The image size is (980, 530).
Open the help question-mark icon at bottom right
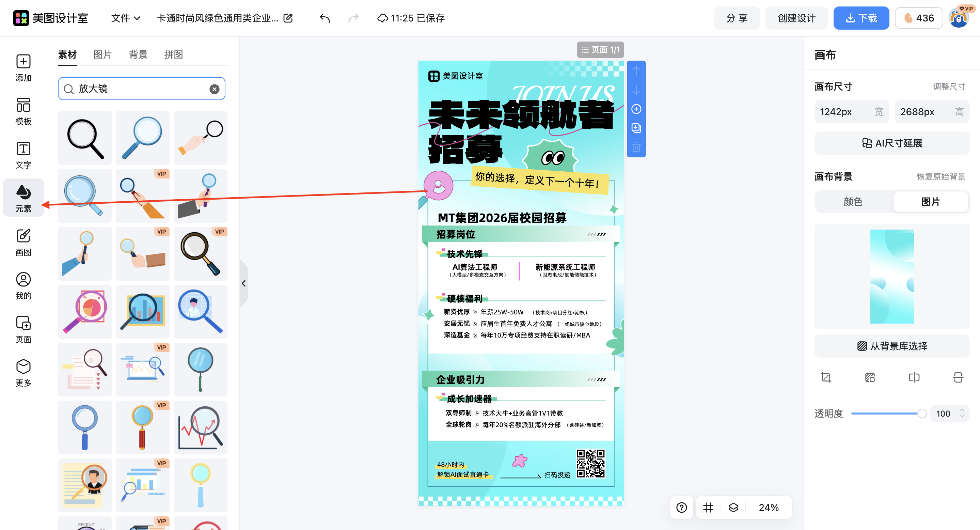click(x=681, y=507)
